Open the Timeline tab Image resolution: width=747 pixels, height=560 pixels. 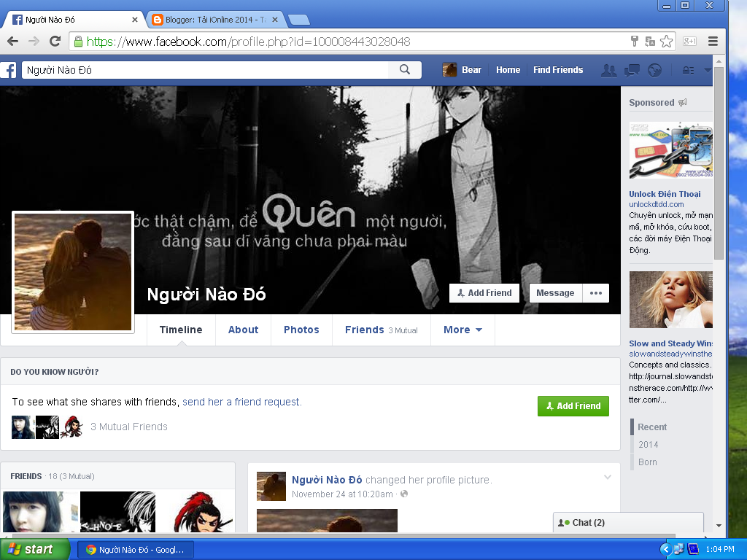coord(181,330)
